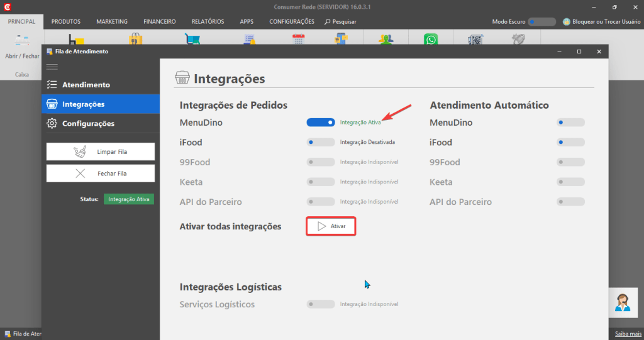The image size is (644, 340).
Task: Click the Atendimento checklist icon
Action: tap(52, 85)
